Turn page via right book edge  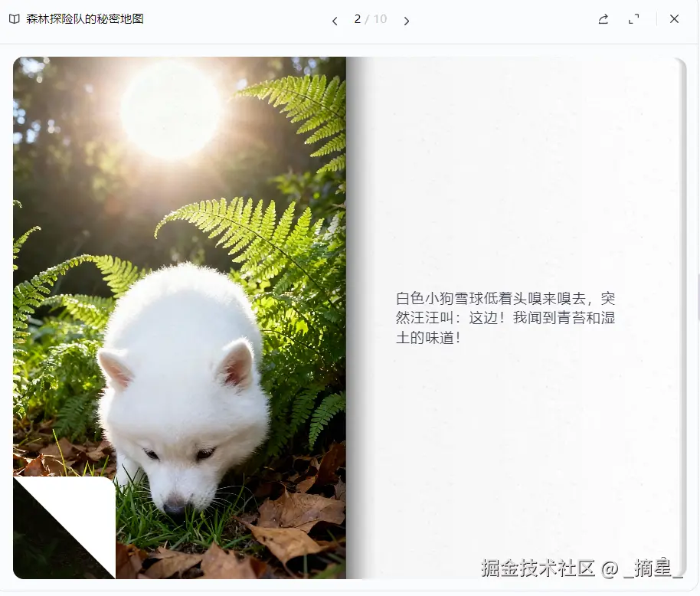(682, 318)
